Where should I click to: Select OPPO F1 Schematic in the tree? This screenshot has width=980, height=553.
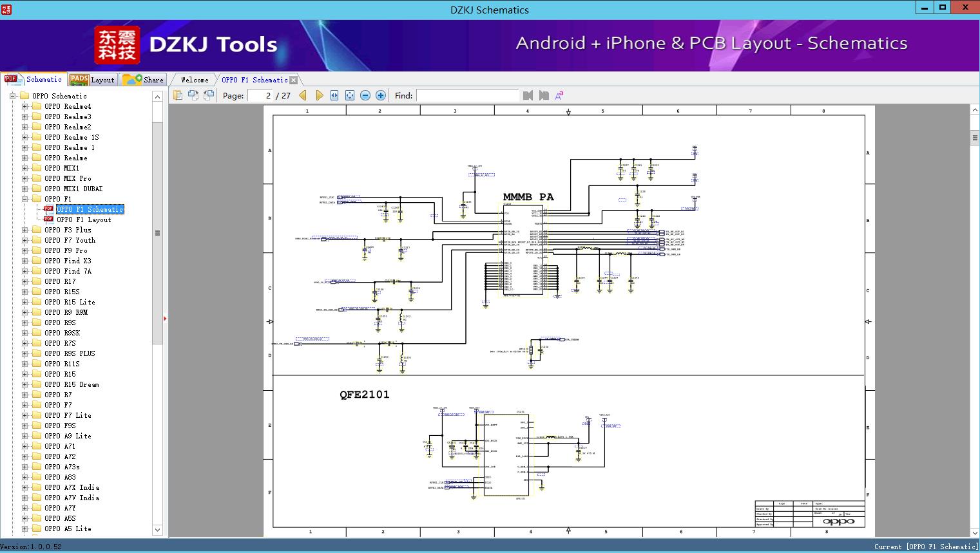click(x=90, y=209)
